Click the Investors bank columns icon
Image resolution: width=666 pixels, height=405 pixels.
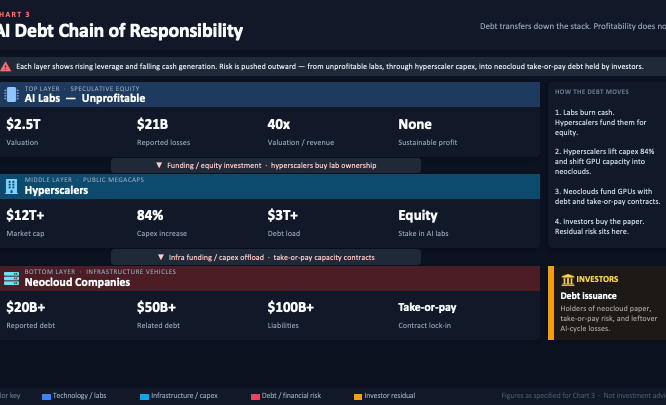[567, 279]
